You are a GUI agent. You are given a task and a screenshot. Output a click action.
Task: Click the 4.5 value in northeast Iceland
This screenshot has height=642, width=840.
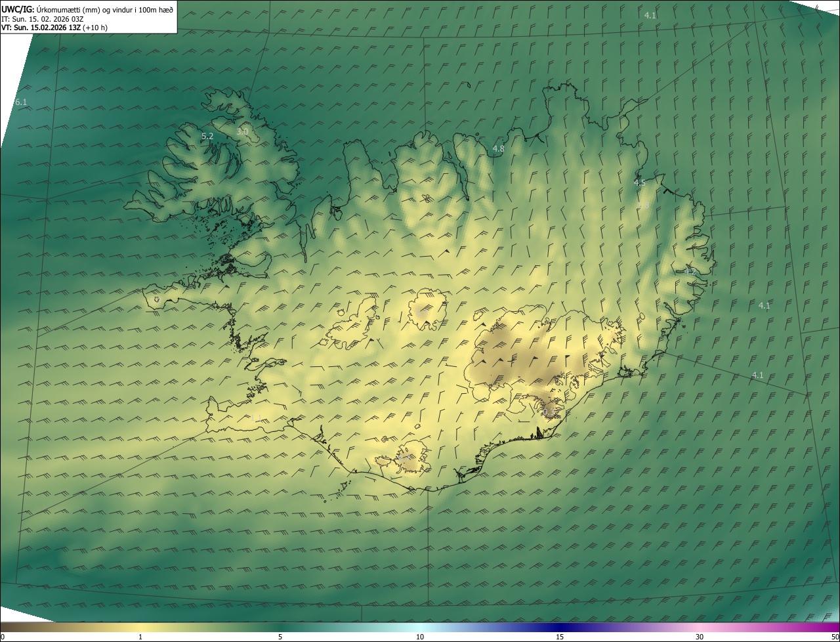click(640, 183)
